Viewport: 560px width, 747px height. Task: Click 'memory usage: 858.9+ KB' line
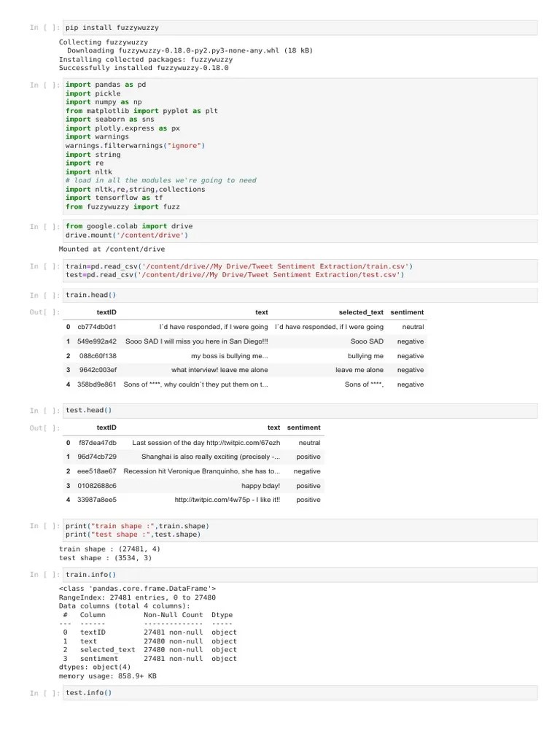coord(108,676)
